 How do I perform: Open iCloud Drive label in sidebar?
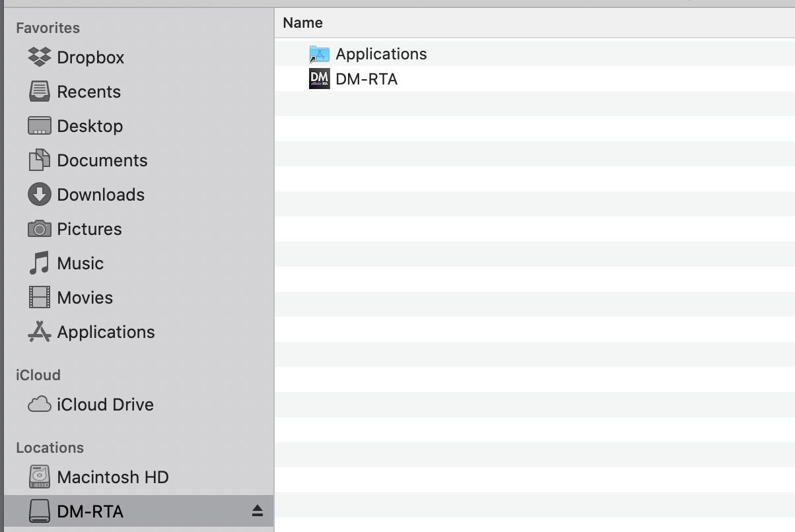106,405
